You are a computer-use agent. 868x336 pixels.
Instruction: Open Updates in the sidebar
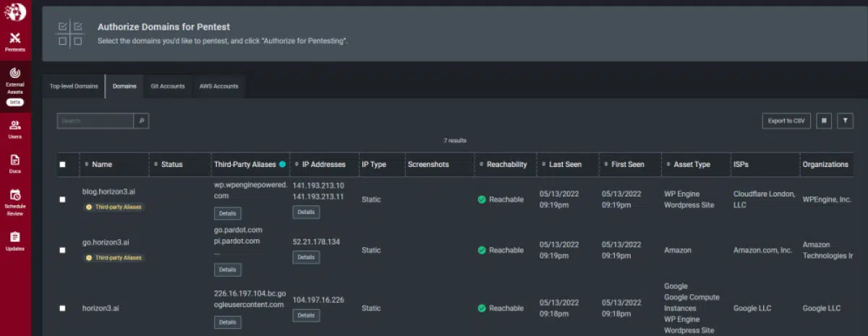point(15,241)
